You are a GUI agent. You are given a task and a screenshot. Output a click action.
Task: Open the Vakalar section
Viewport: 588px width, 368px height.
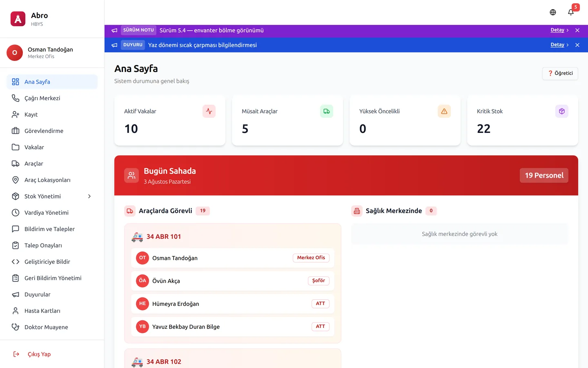[x=52, y=147]
